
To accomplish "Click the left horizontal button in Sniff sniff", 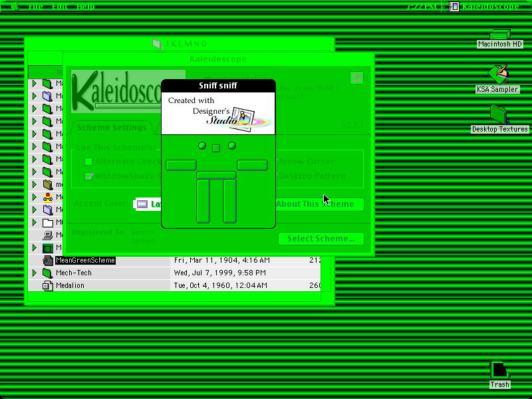I will click(x=181, y=165).
